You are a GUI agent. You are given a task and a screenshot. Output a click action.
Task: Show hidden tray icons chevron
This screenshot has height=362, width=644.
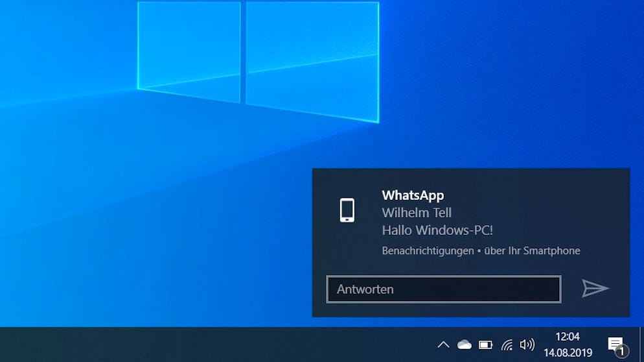[x=444, y=344]
